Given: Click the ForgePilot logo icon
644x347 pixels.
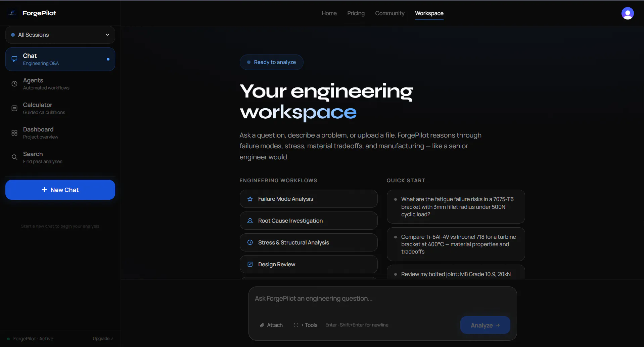Looking at the screenshot, I should point(12,13).
